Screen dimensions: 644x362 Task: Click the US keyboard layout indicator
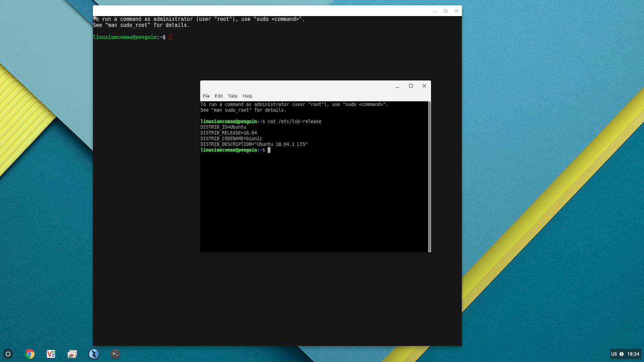pos(615,354)
